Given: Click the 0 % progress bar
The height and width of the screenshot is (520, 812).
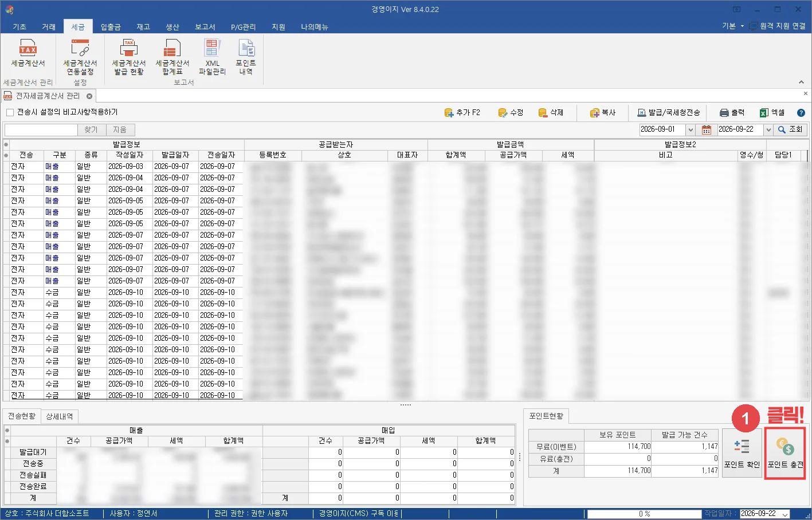Looking at the screenshot, I should coord(644,514).
